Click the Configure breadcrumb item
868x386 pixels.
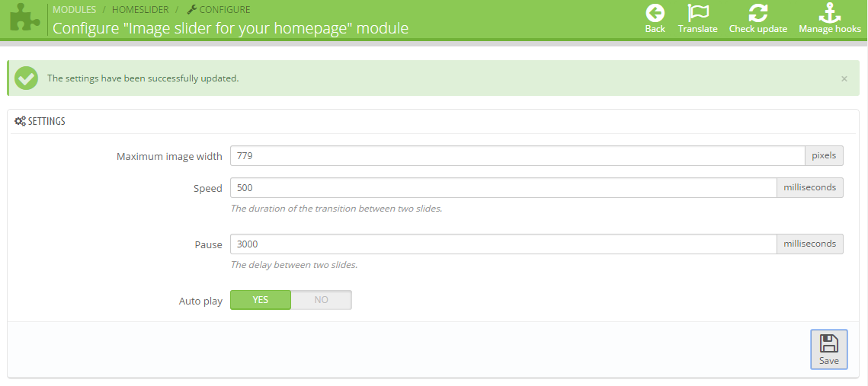224,10
